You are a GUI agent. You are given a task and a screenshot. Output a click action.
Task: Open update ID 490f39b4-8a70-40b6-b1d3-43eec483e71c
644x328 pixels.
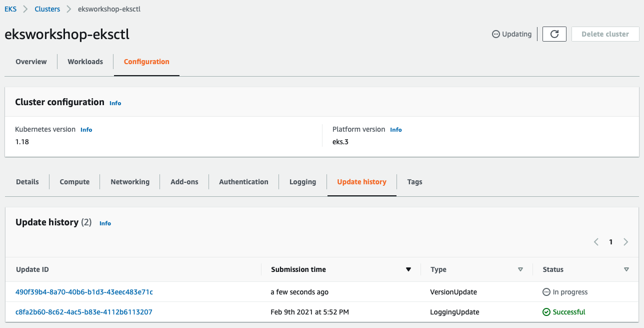(84, 292)
